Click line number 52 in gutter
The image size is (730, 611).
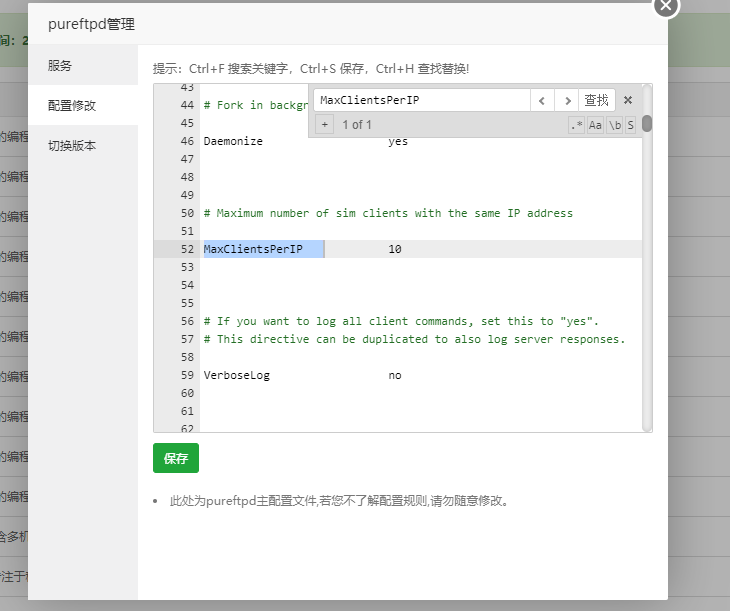point(187,249)
